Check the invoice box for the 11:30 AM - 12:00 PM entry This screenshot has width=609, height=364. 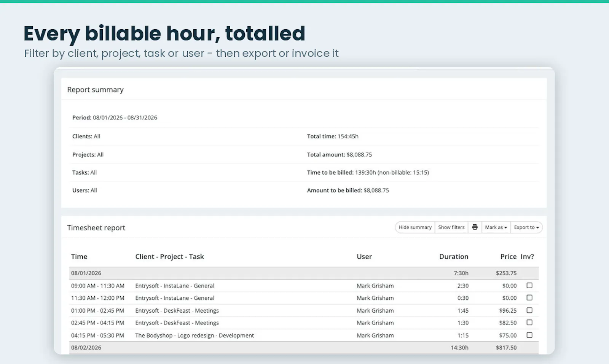(529, 297)
